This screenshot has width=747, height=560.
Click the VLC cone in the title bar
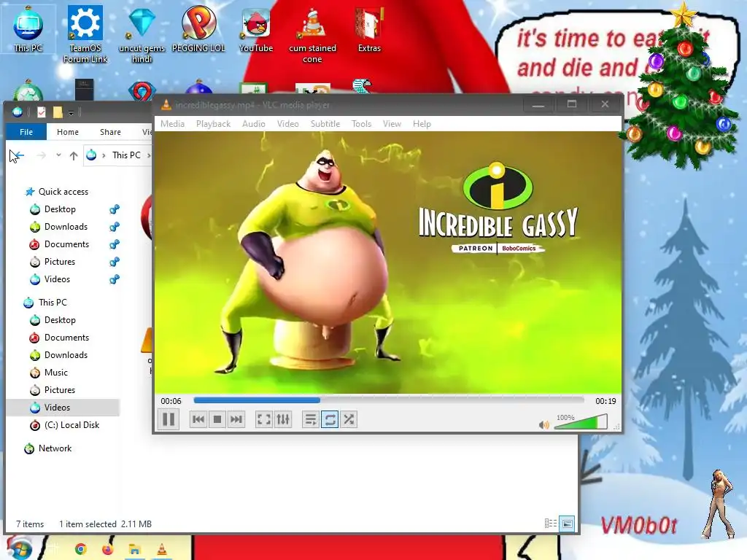coord(166,105)
